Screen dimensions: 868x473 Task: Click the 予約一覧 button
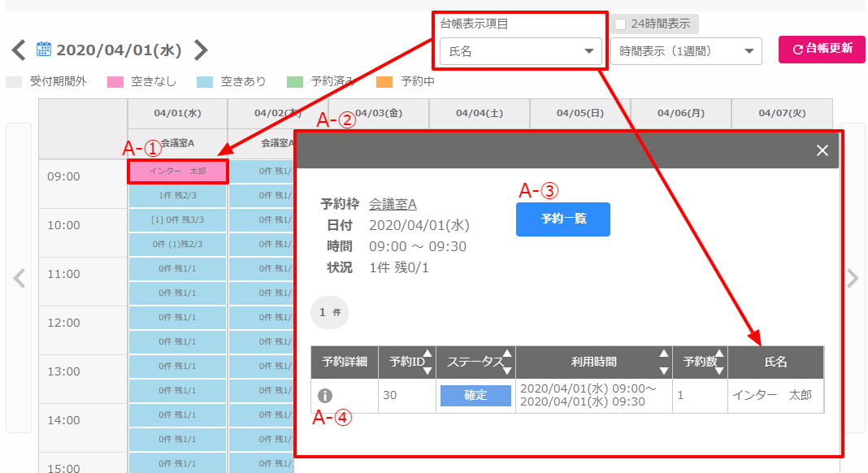(x=562, y=219)
